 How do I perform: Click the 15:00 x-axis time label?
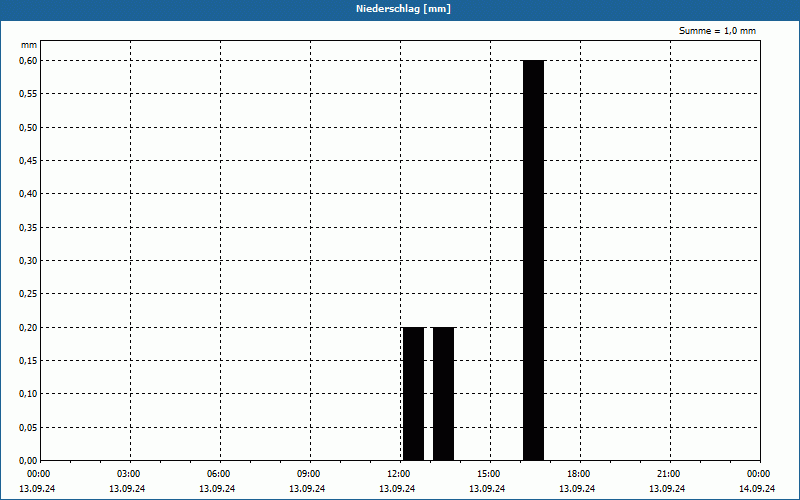tap(490, 474)
